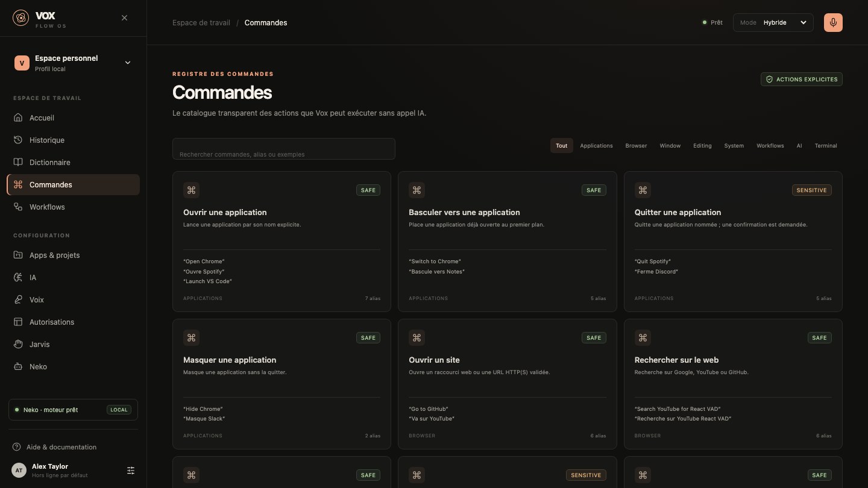Select the Applications filter tab

coord(596,146)
